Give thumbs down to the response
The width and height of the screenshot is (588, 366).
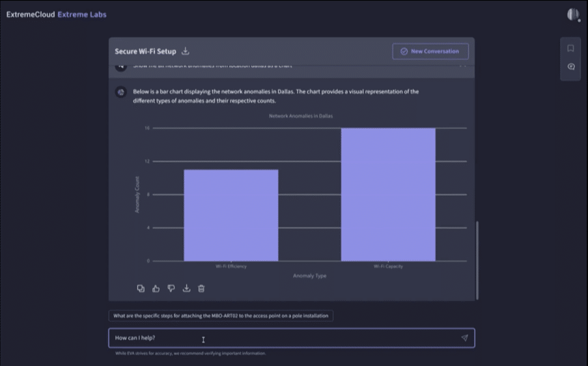171,289
